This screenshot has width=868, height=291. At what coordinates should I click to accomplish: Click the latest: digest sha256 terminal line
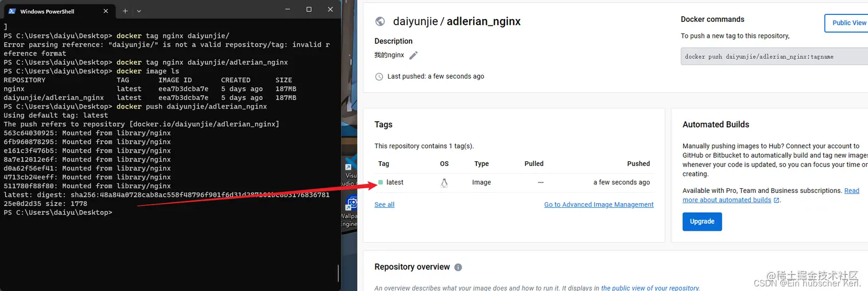click(166, 199)
